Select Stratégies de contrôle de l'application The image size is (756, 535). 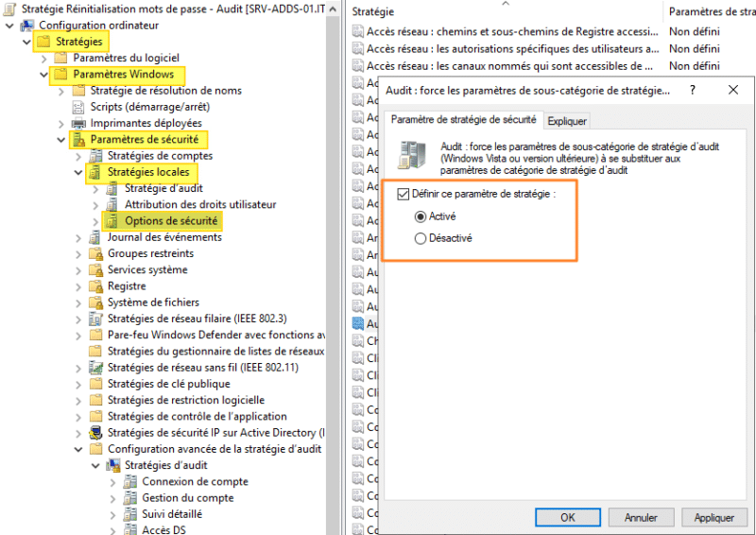[198, 417]
